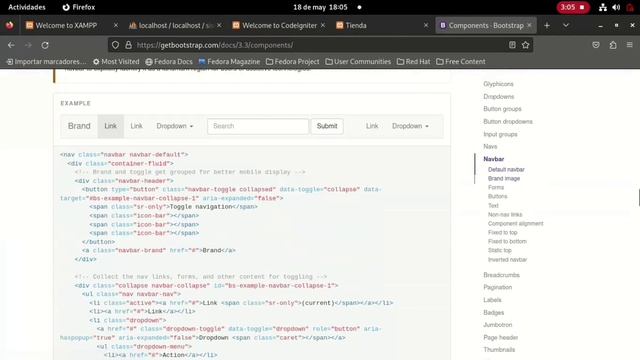Screen dimensions: 640x360
Task: Go to Dropdowns in the sidebar
Action: (499, 96)
